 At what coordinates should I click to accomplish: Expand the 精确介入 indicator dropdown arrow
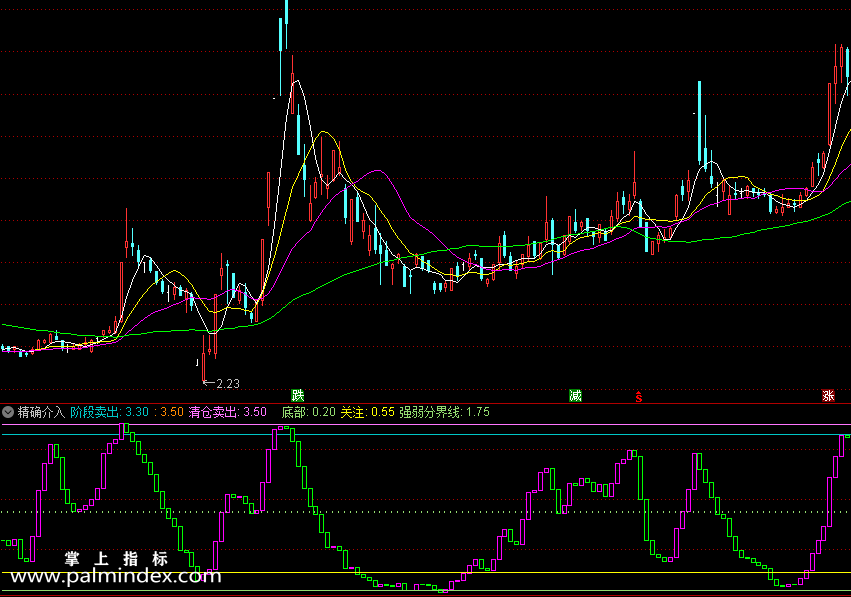click(x=8, y=412)
